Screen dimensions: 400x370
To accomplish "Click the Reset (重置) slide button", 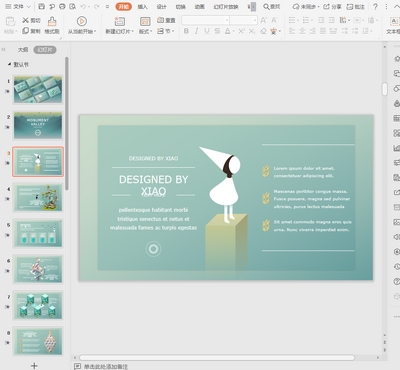I will (166, 20).
